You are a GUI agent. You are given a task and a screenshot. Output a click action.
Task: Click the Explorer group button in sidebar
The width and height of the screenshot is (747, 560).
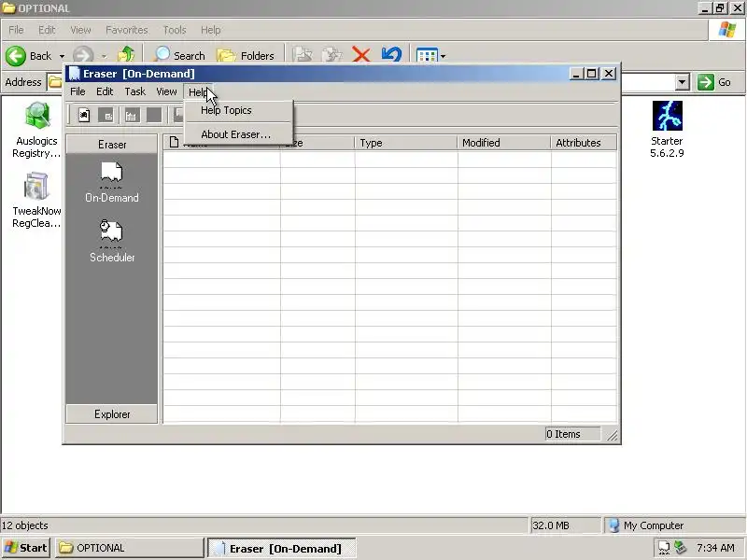(112, 413)
